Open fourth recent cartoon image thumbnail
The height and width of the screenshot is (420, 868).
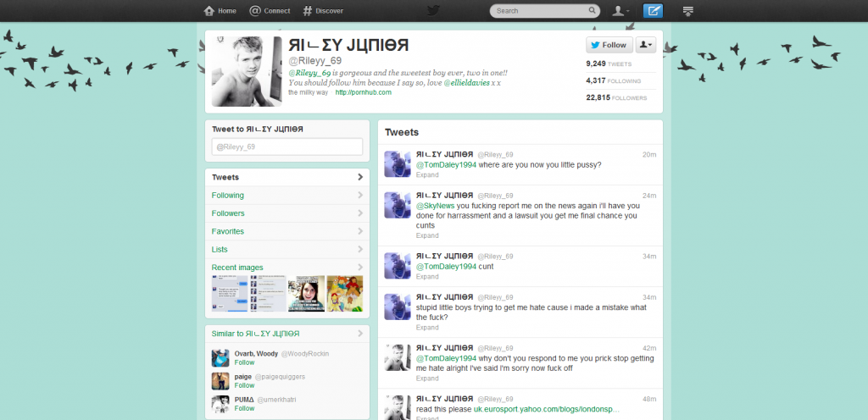click(345, 294)
